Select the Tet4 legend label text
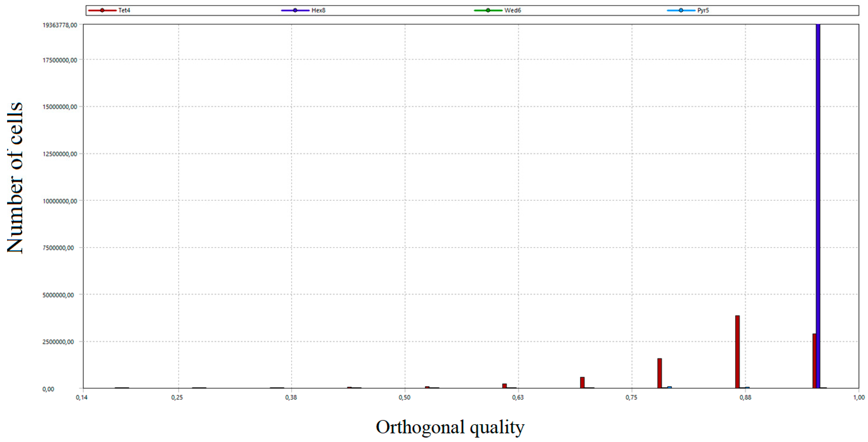 click(124, 10)
